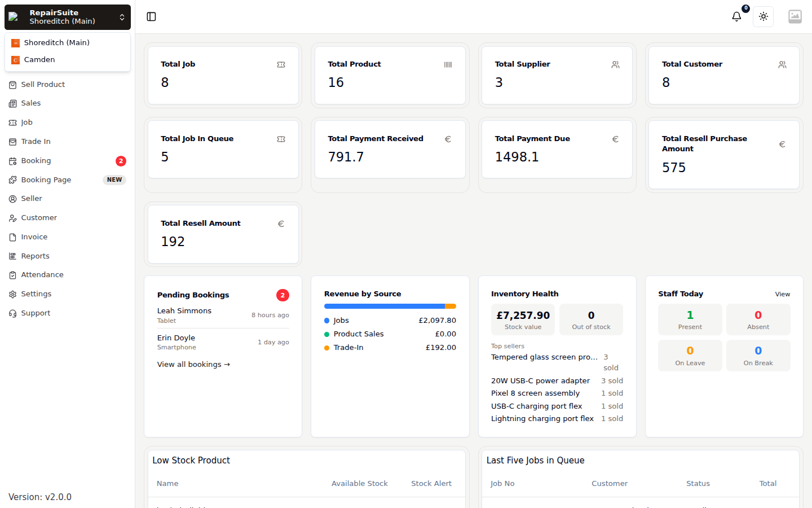The width and height of the screenshot is (812, 508).
Task: Click euro icon on Total Resell Amount
Action: click(x=281, y=224)
